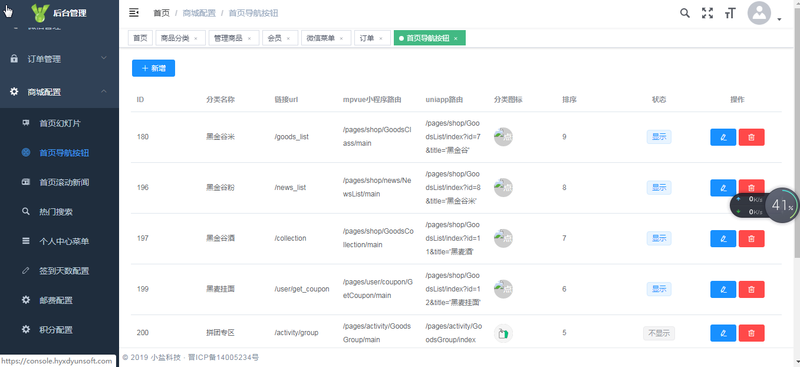
Task: Click category icon of row 199
Action: tap(503, 289)
